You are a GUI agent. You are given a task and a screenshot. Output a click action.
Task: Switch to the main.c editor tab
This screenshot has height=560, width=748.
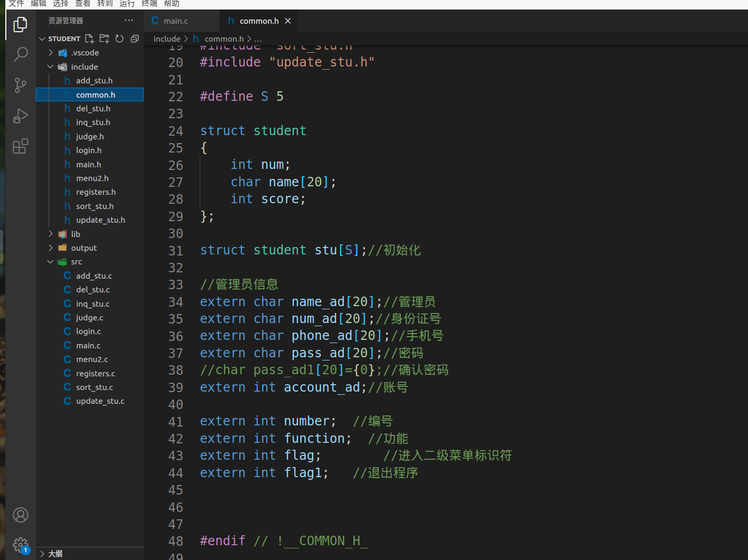(x=181, y=21)
